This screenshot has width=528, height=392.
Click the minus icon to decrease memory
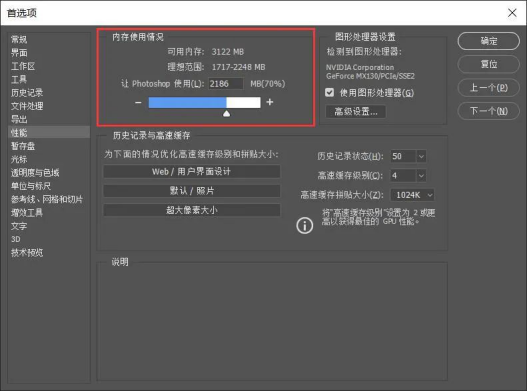(x=138, y=102)
